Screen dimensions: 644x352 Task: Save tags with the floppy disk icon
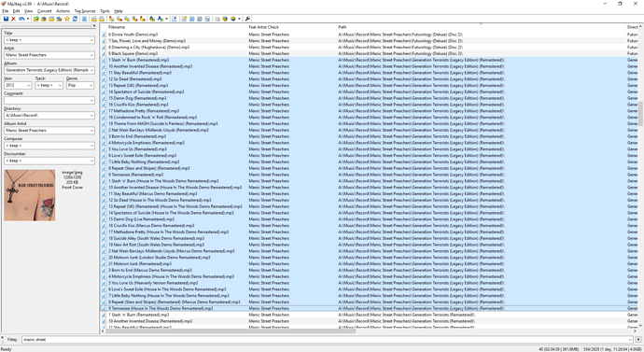click(6, 19)
